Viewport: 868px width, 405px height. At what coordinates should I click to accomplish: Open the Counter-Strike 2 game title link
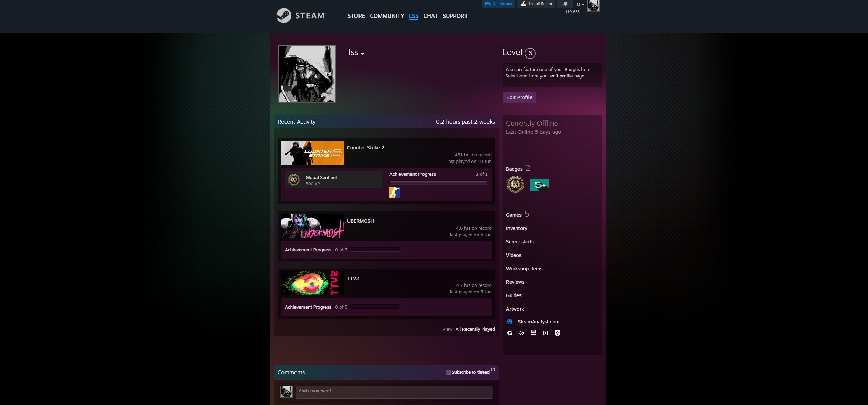coord(365,148)
